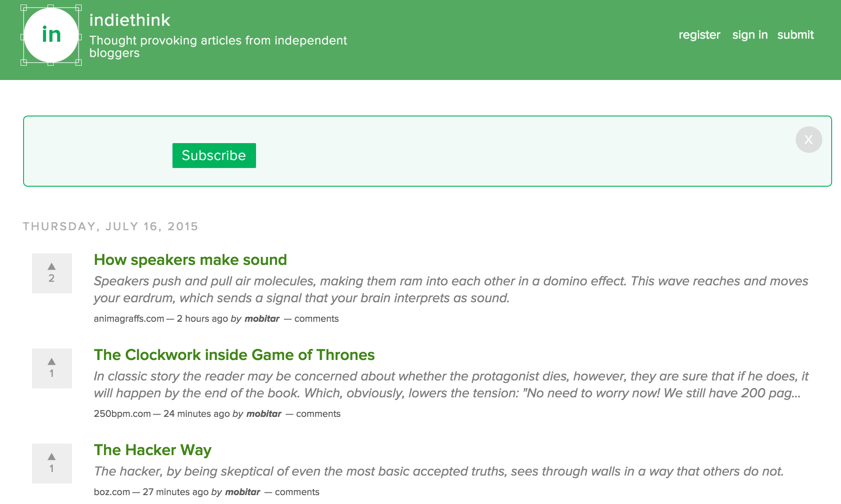View comments on 'The Hacker Way'
This screenshot has width=841, height=504.
point(296,492)
